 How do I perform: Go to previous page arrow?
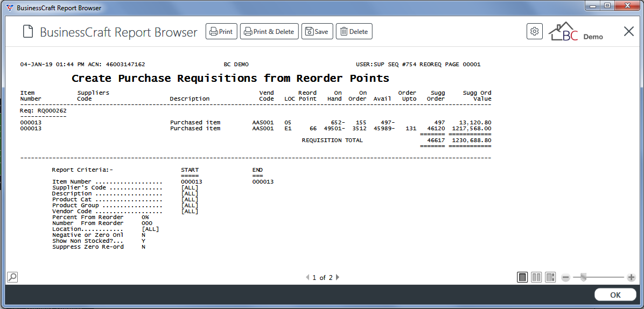[x=307, y=277]
